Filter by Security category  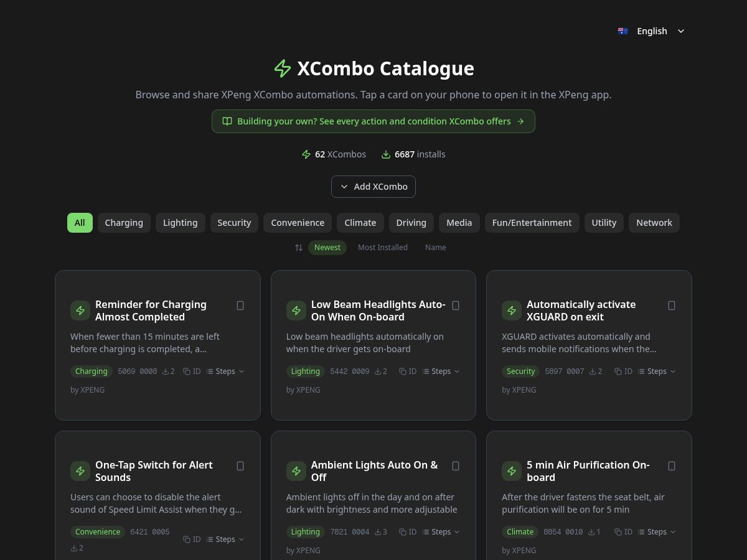pos(234,223)
